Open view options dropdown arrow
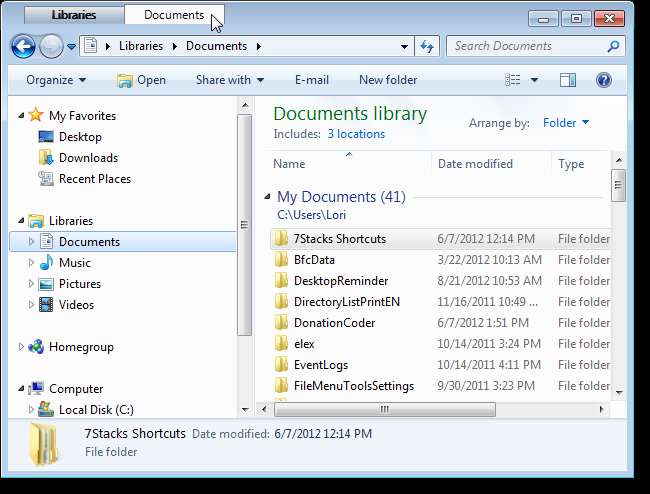 click(x=534, y=80)
